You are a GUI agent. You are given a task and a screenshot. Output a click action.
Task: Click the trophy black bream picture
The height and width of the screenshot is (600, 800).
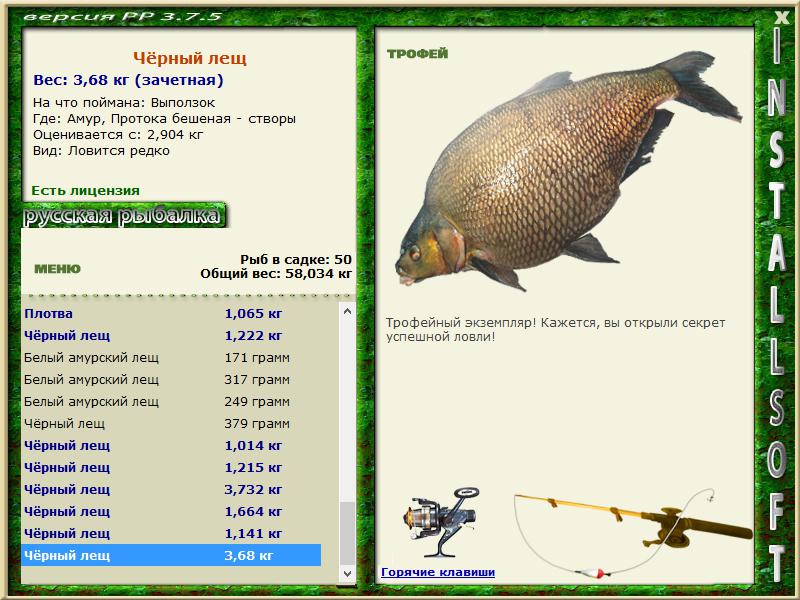coord(568,171)
